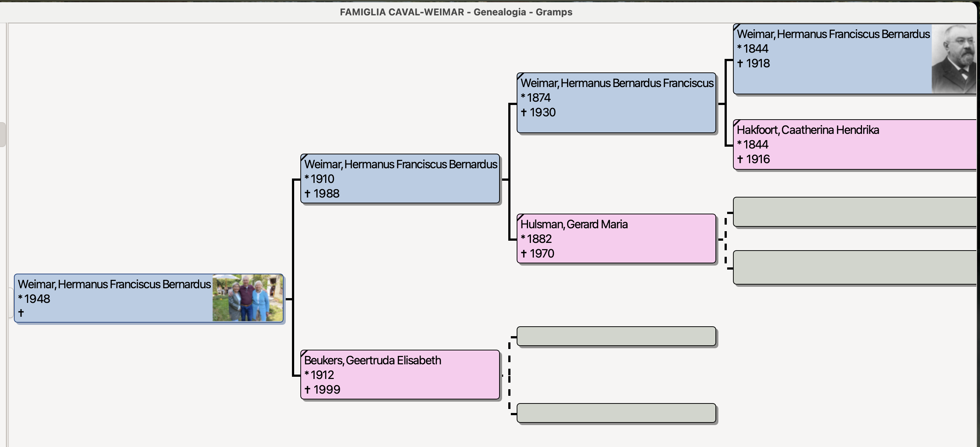Select Hulsman, Gerard Maria person box

[x=616, y=238]
